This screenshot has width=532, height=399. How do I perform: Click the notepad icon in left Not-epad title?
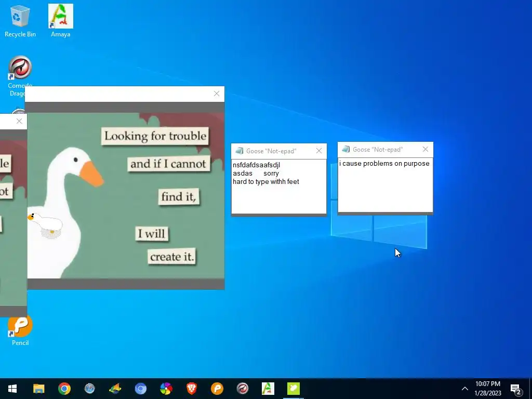coord(240,151)
